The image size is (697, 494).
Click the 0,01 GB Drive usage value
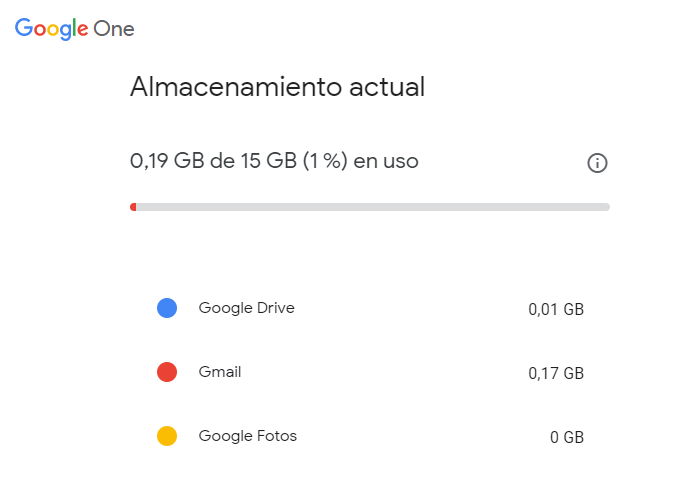[x=556, y=309]
